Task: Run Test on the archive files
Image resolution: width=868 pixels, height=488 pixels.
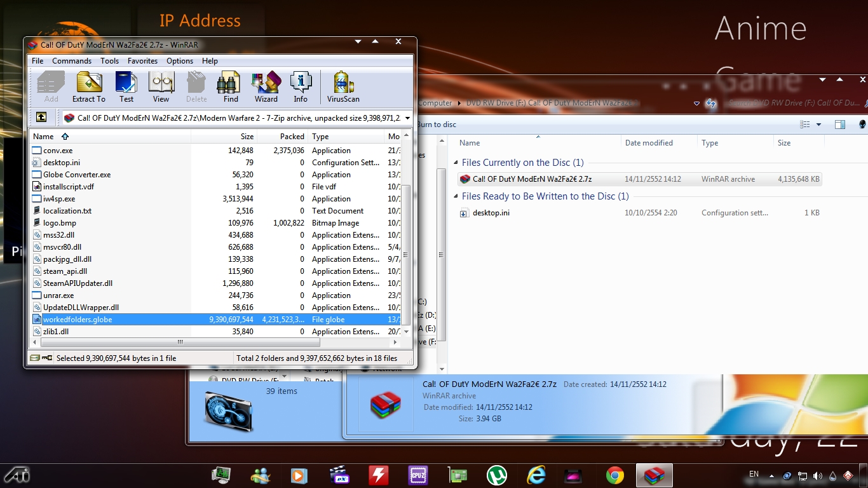Action: pyautogui.click(x=126, y=86)
